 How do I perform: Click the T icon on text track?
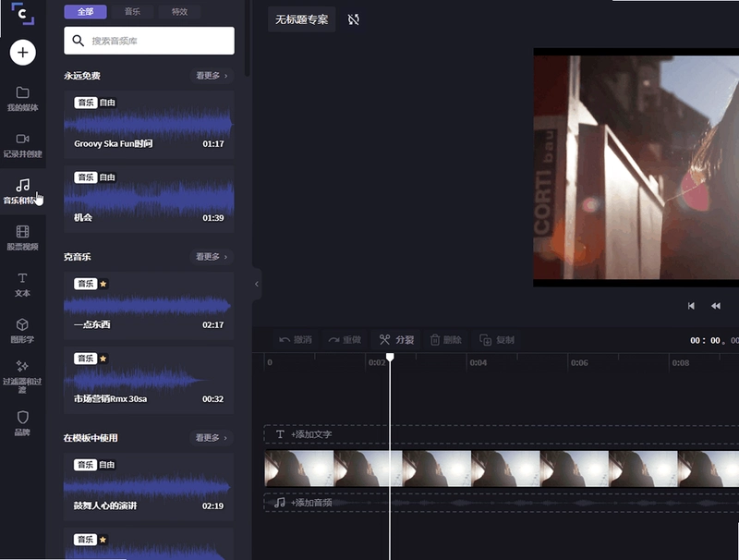[280, 434]
